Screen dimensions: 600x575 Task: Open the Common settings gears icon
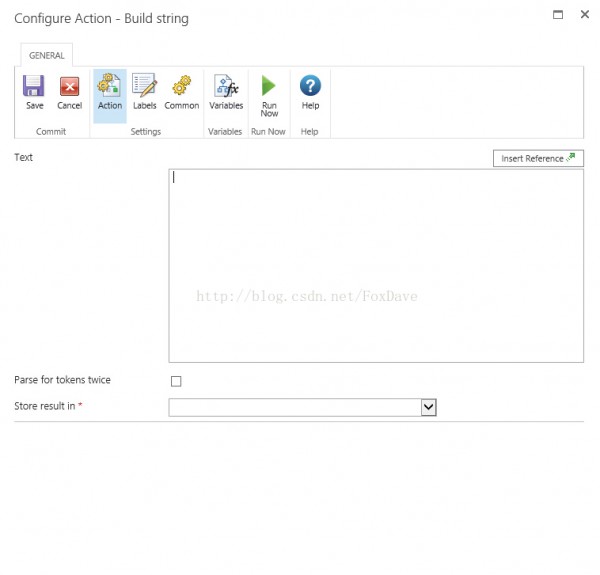click(181, 85)
